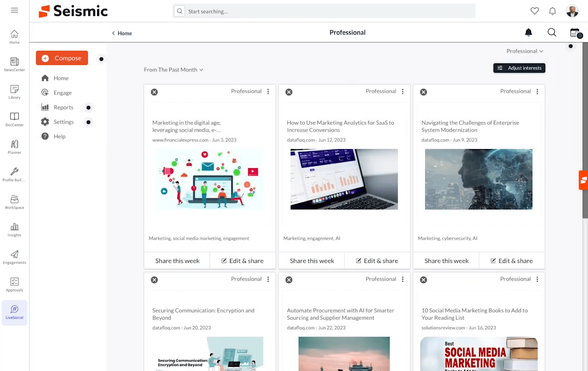The height and width of the screenshot is (371, 588).
Task: Go to DocCenter in sidebar
Action: pos(14,119)
